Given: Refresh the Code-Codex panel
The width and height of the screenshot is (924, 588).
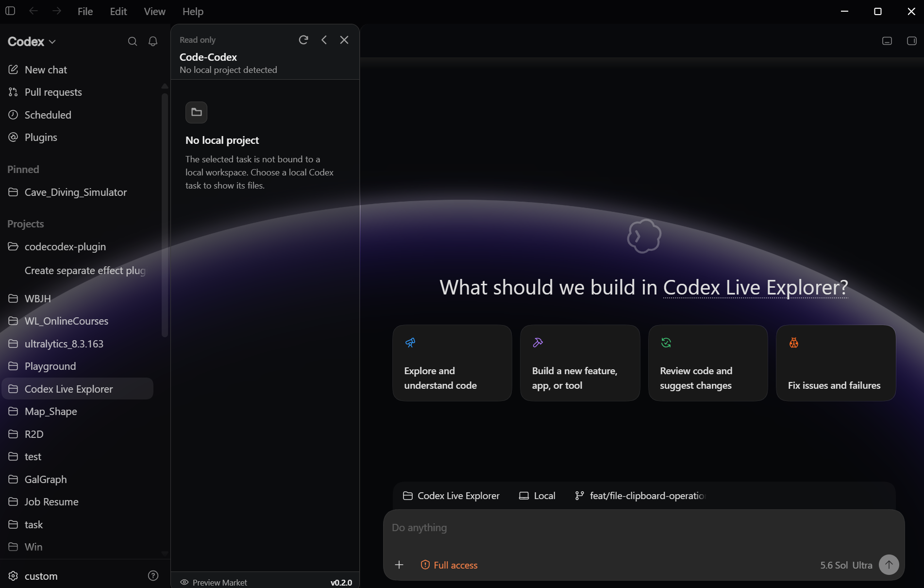Looking at the screenshot, I should [x=303, y=40].
